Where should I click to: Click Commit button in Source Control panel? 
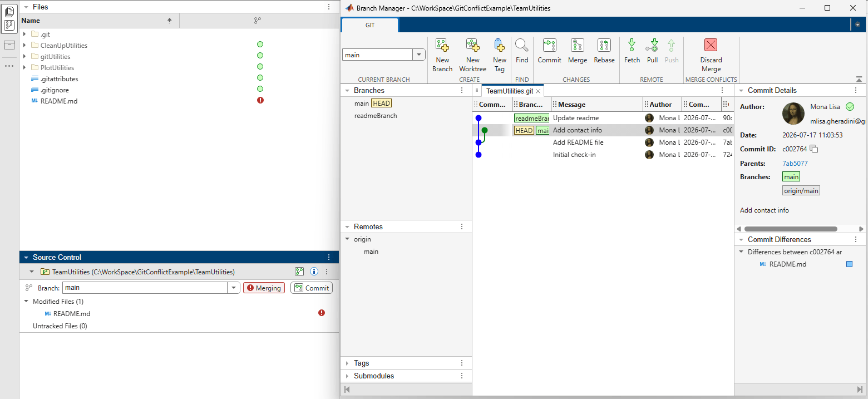312,288
